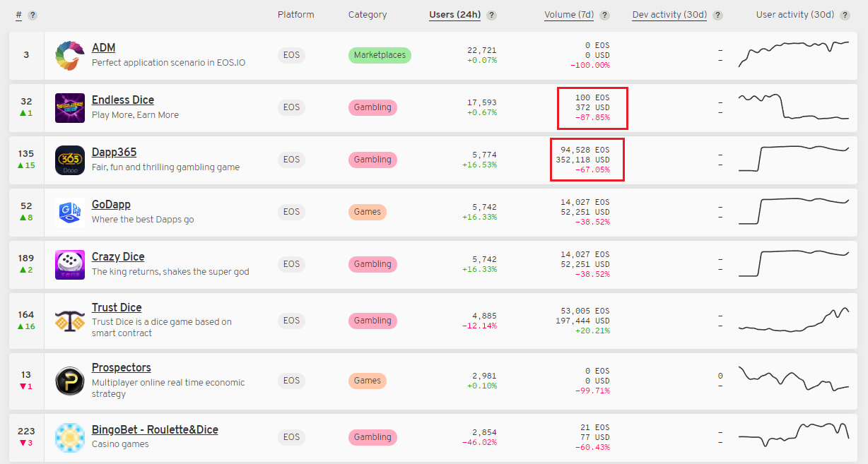This screenshot has width=868, height=464.
Task: Click EOS platform tag in Trust Dice row
Action: (291, 321)
